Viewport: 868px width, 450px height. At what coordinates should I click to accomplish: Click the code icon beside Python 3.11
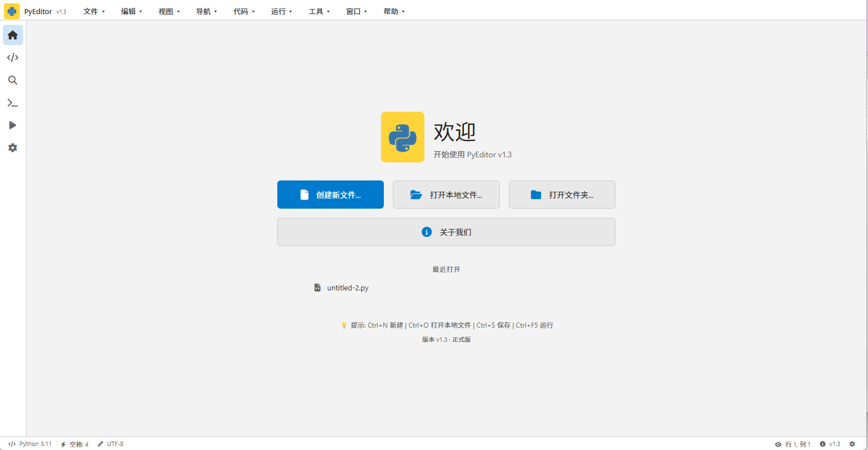coord(12,444)
